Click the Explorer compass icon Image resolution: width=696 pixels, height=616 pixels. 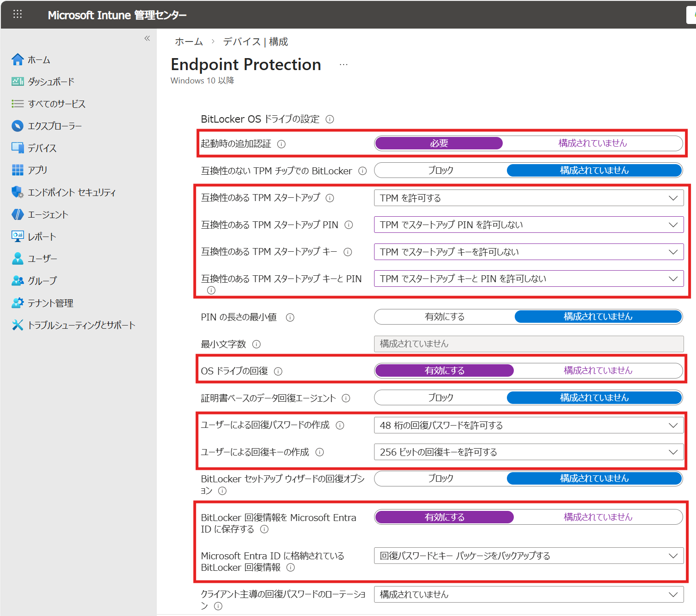click(18, 126)
